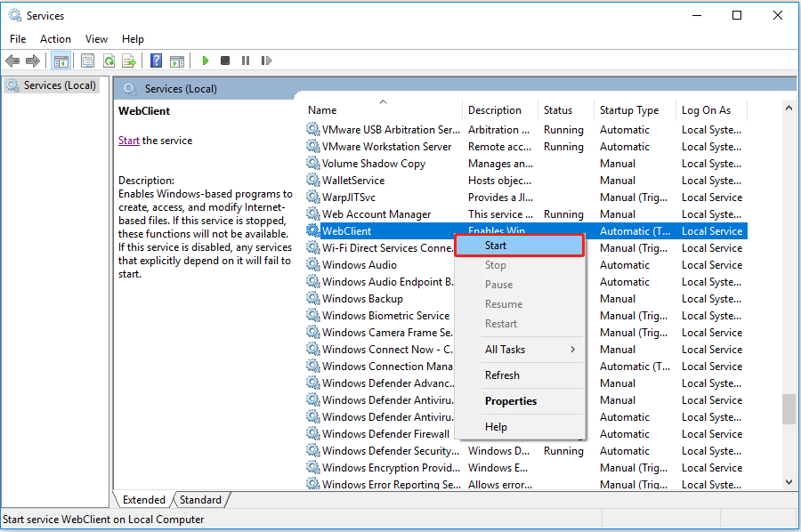Click the WebClient heading in left pane
This screenshot has height=532, width=801.
click(144, 111)
